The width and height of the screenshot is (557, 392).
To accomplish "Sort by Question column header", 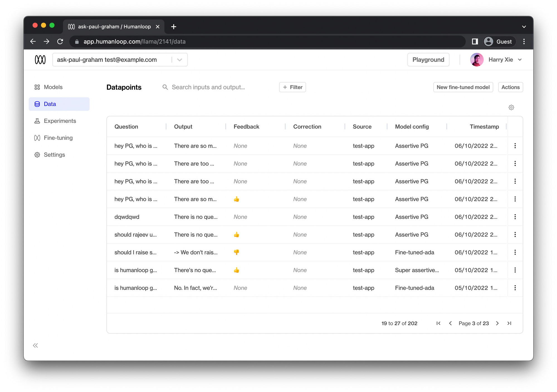I will (126, 126).
